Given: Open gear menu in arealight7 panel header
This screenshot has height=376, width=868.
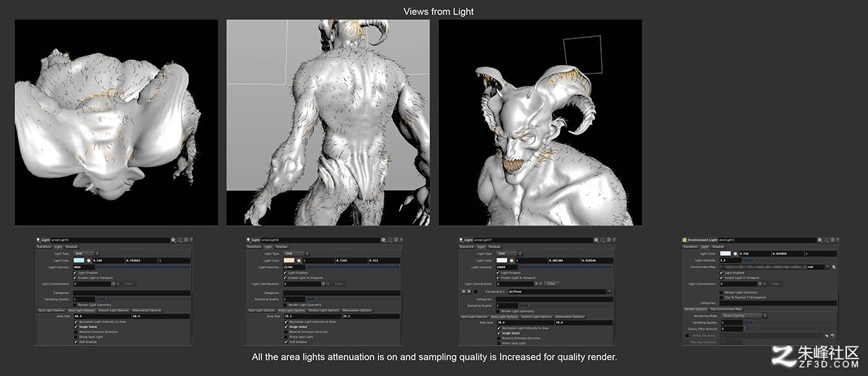Looking at the screenshot, I should 596,240.
